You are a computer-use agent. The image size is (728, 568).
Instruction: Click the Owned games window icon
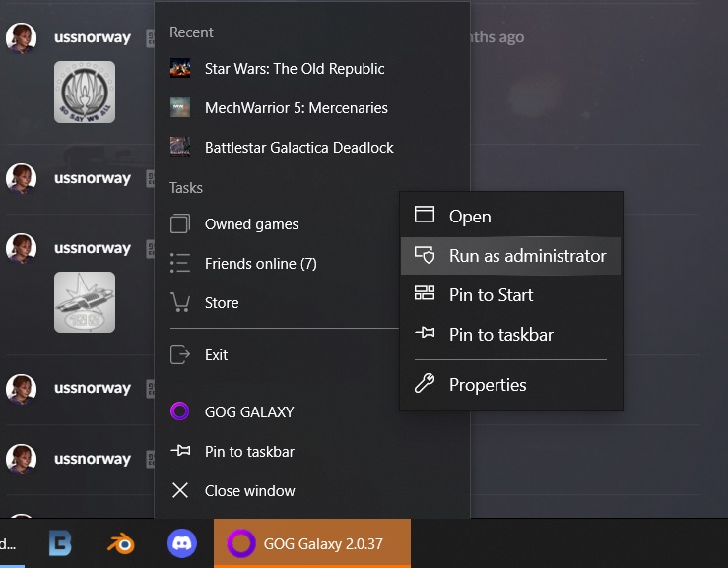point(180,223)
